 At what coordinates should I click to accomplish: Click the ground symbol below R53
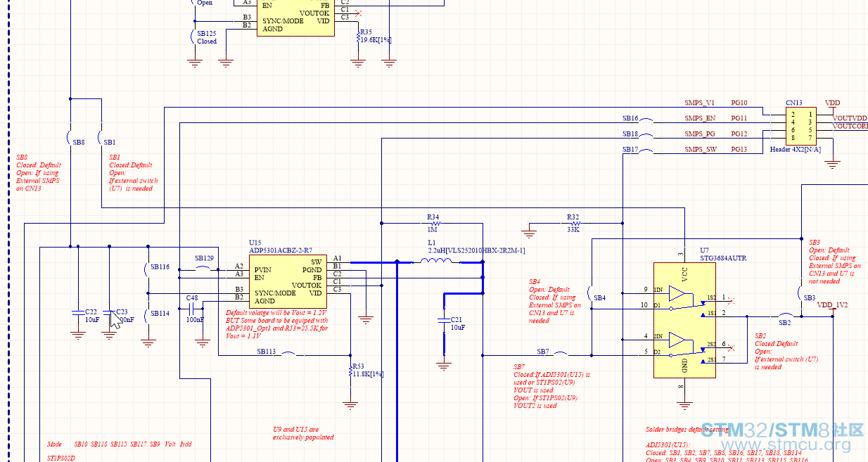(350, 406)
